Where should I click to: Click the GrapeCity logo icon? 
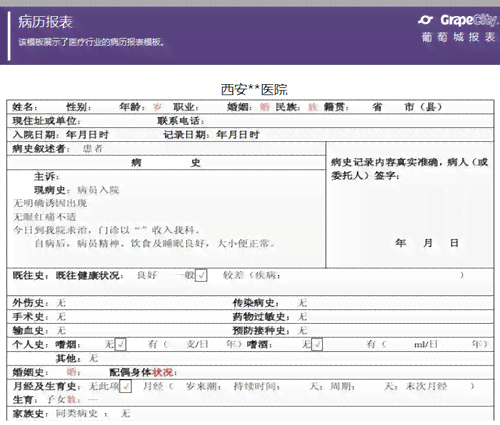[426, 20]
